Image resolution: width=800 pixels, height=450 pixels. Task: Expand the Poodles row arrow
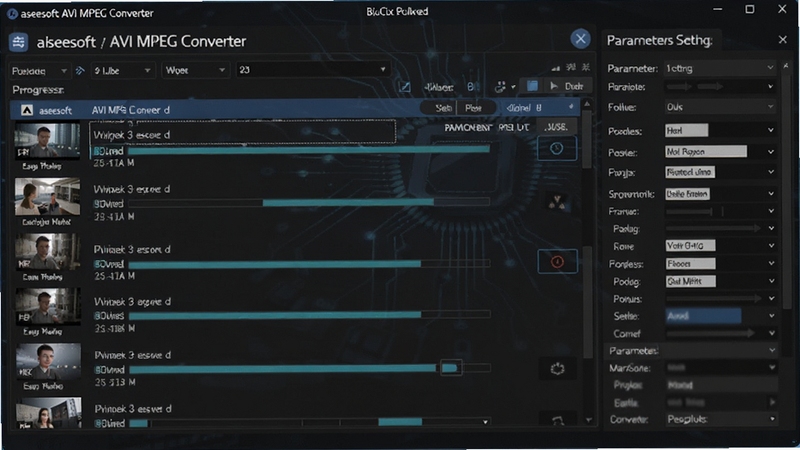[x=771, y=130]
